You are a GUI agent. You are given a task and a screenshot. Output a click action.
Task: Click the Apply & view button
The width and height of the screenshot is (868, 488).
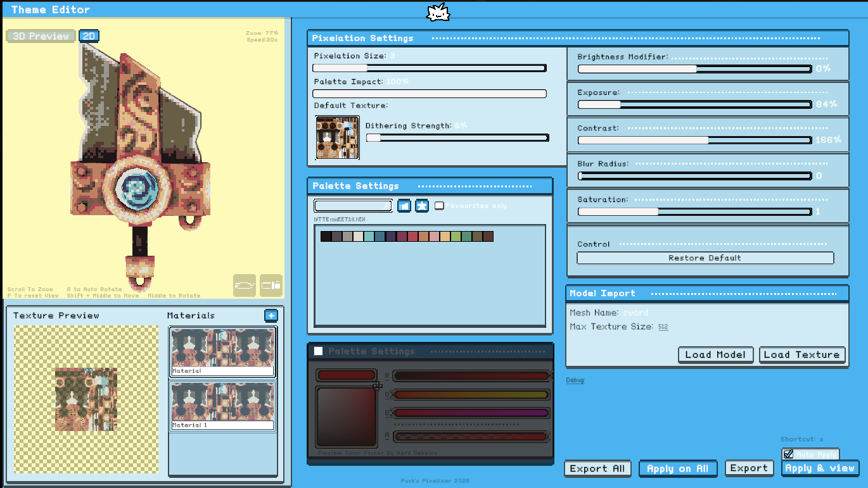(x=820, y=468)
